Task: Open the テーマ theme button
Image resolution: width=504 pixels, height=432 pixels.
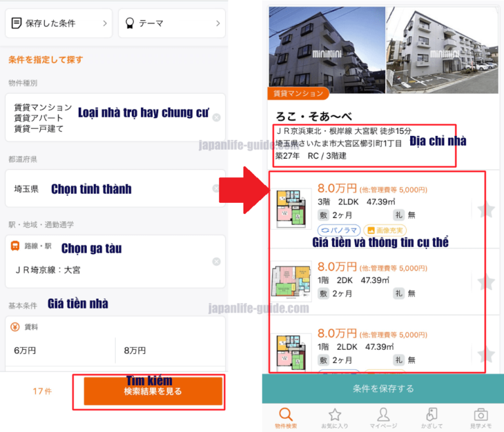Action: pos(172,23)
